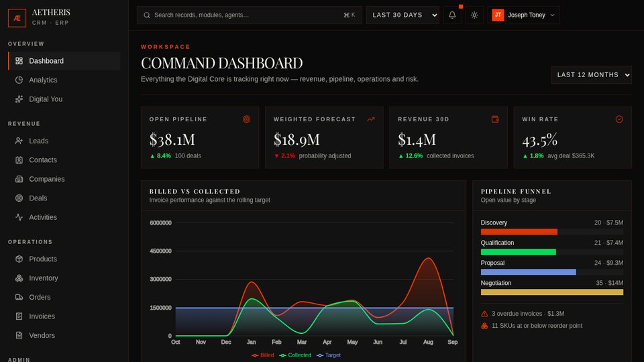Click the 'avg deal $365.3K' text
This screenshot has height=362, width=644.
571,156
